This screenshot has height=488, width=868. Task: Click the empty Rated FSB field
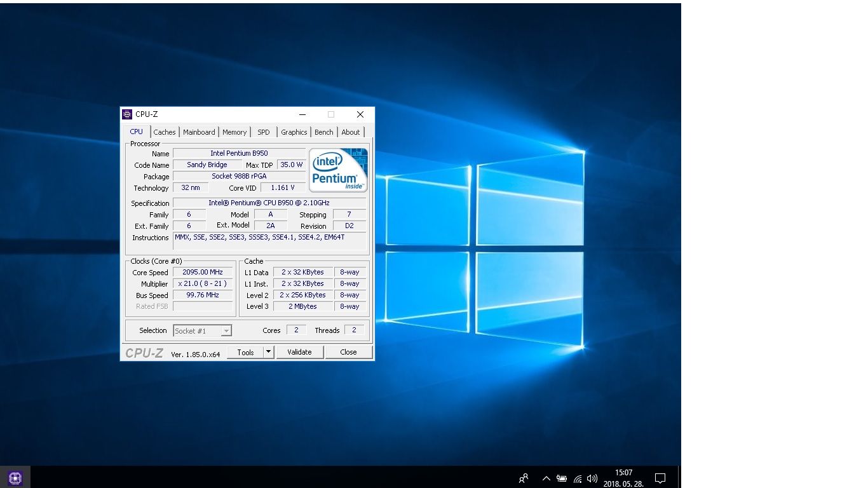pos(203,306)
